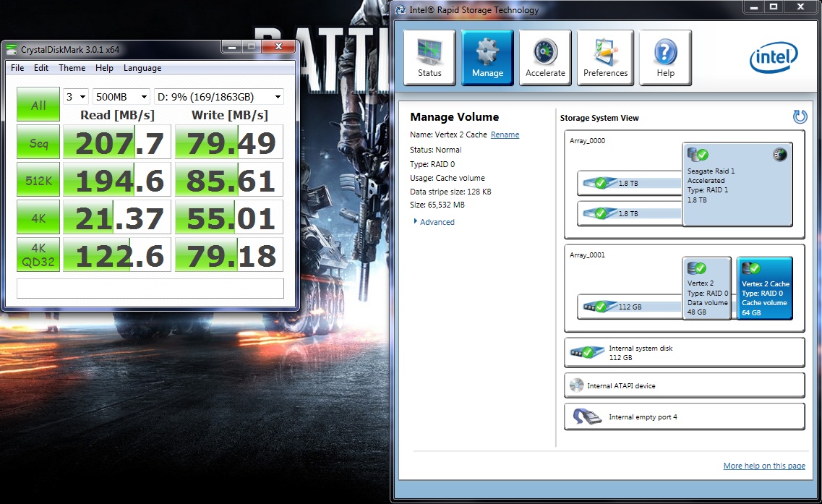Screen dimensions: 822x504
Task: Open the Status view in Intel Rapid Storage
Action: 429,58
